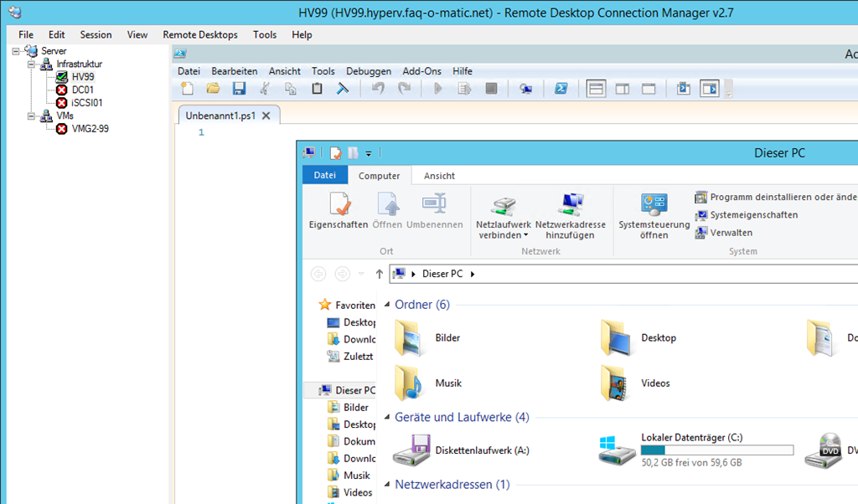Collapse the Server root node in tree

click(x=16, y=51)
